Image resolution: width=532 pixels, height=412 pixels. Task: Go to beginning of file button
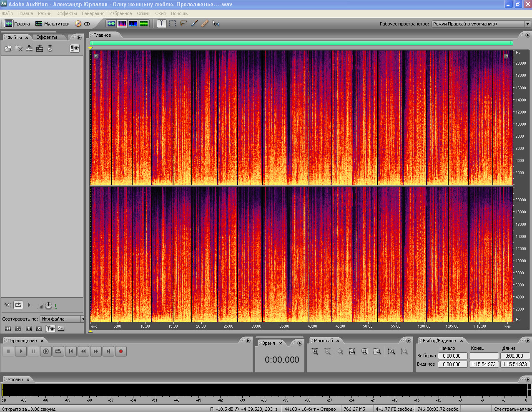(71, 351)
